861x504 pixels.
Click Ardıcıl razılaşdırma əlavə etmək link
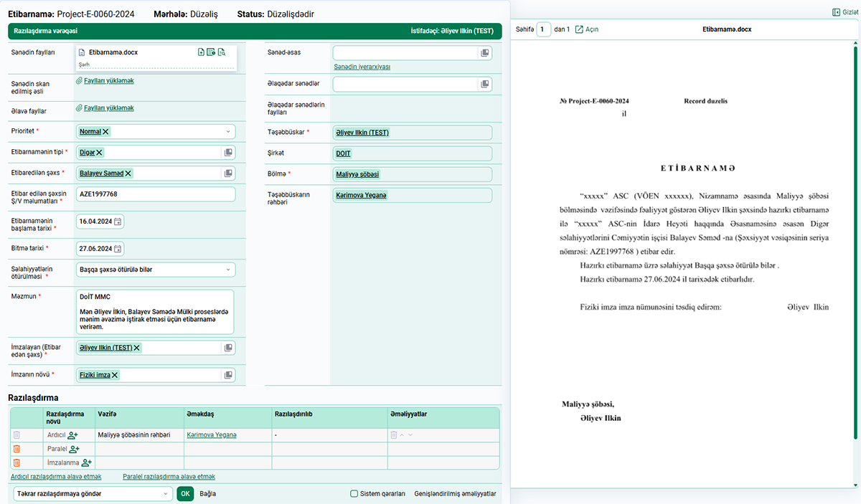pos(56,477)
